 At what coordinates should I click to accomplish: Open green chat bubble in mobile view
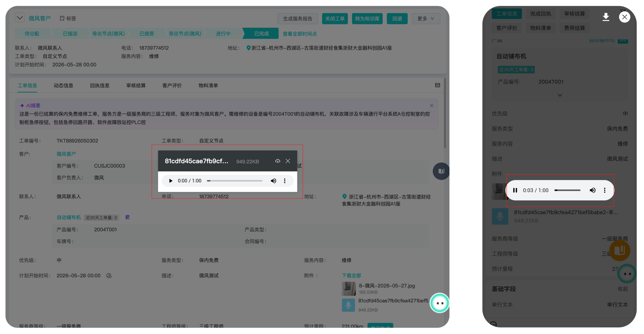[x=627, y=274]
